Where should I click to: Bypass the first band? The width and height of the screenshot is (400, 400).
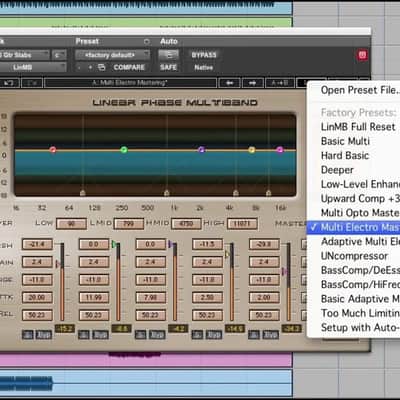point(43,334)
